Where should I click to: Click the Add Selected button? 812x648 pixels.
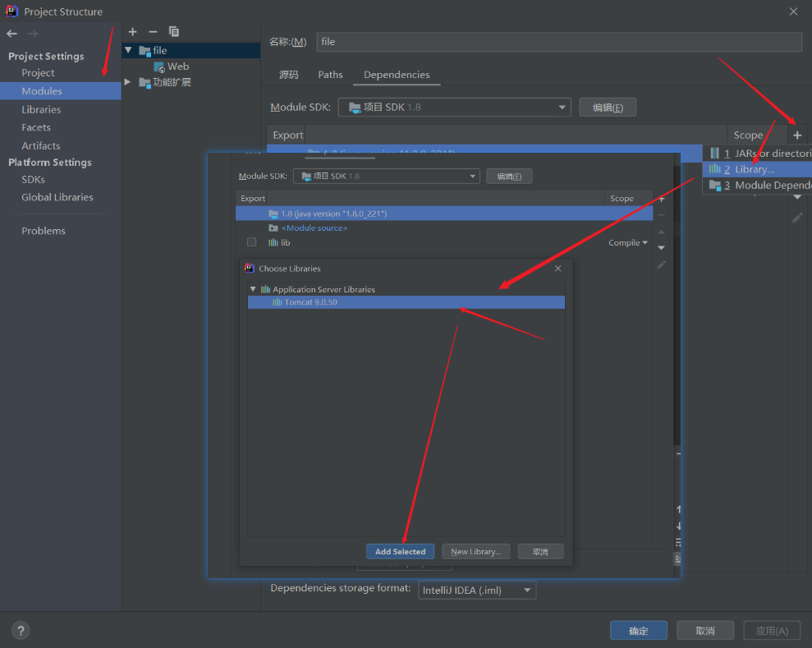tap(401, 552)
